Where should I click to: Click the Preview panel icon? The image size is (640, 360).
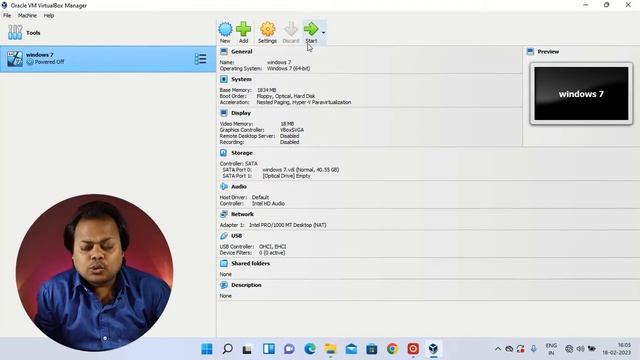click(530, 51)
